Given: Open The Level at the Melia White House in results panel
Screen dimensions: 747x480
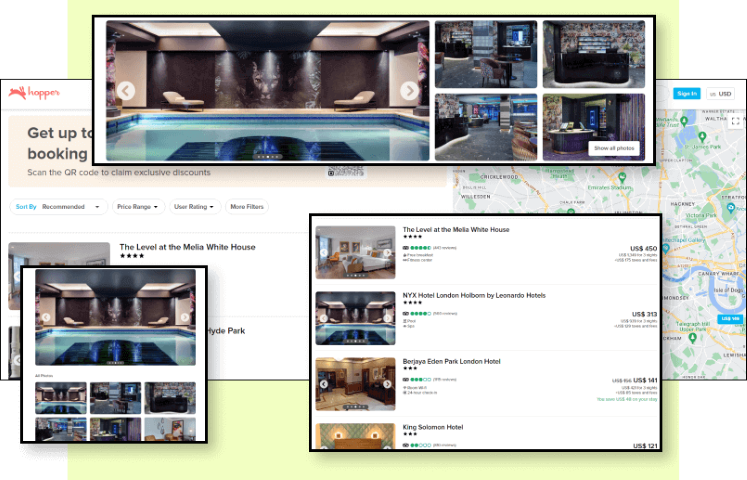Looking at the screenshot, I should click(456, 230).
